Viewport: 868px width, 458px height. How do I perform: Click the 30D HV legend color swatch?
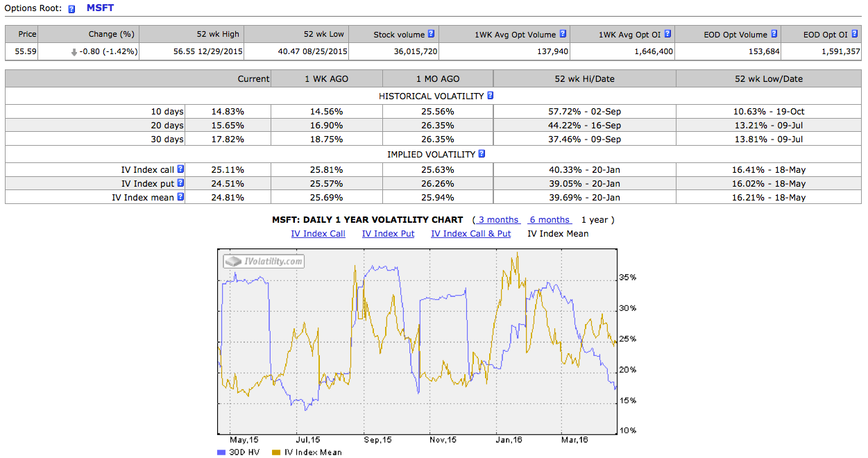click(x=222, y=452)
